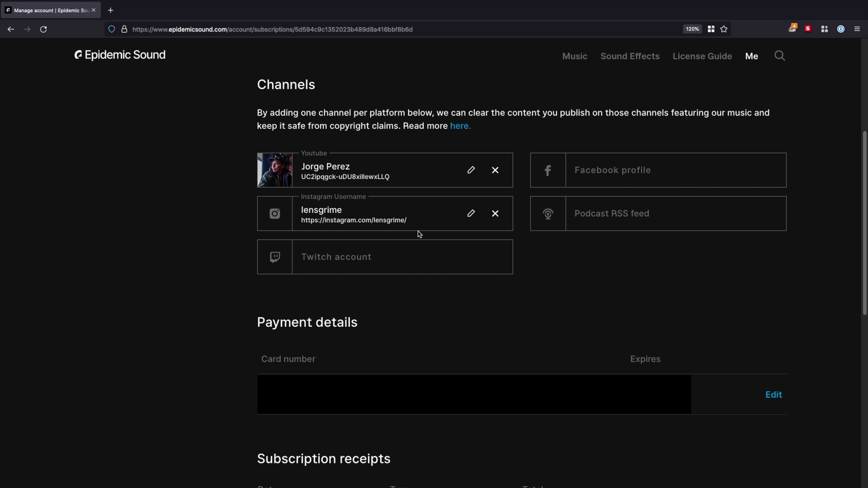The height and width of the screenshot is (488, 868).
Task: Click the Twitch logo icon
Action: (x=275, y=257)
